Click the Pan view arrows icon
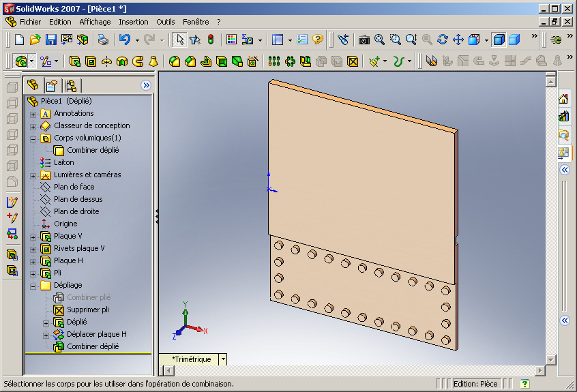Image resolution: width=577 pixels, height=392 pixels. (458, 40)
